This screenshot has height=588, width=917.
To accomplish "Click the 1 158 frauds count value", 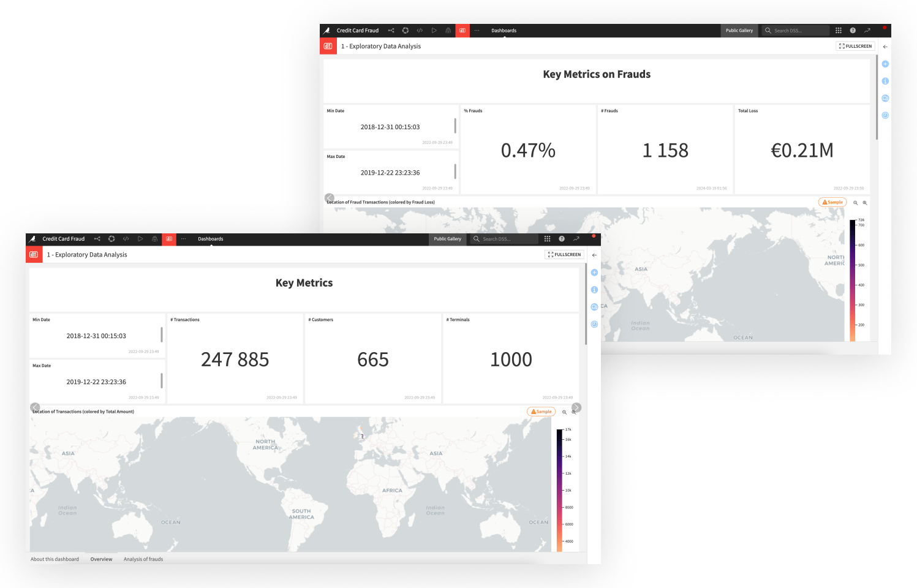I will point(665,151).
